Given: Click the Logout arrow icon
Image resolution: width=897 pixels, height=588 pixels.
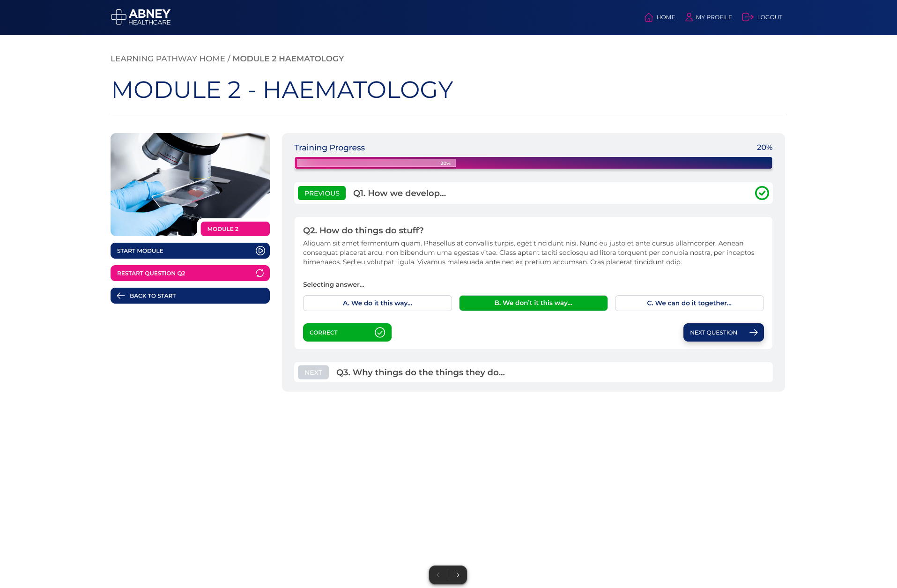Looking at the screenshot, I should tap(748, 17).
